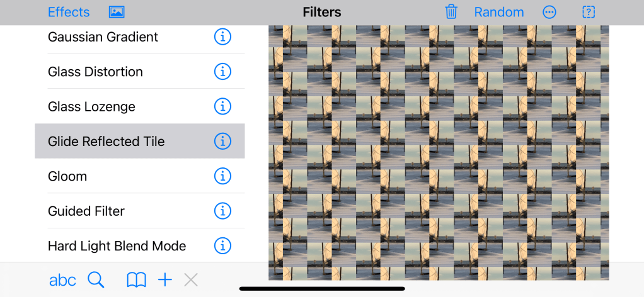
Task: Toggle the abc alphabetical sort button
Action: click(62, 280)
